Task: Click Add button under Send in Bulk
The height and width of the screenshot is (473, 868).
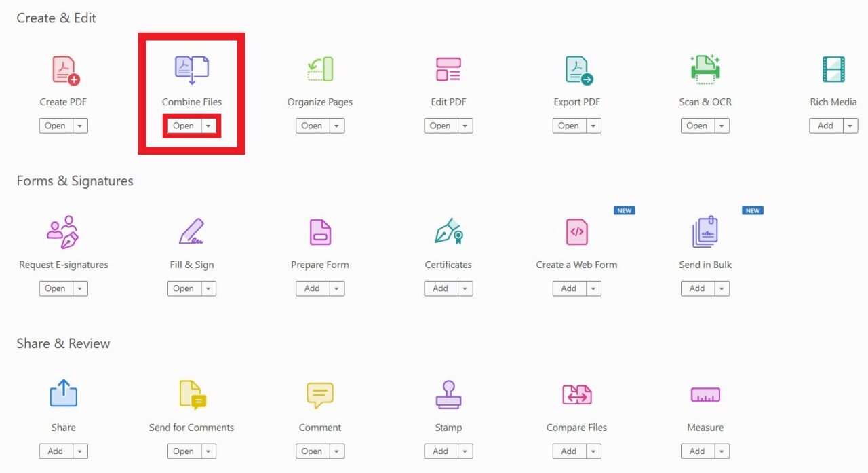Action: pyautogui.click(x=697, y=288)
